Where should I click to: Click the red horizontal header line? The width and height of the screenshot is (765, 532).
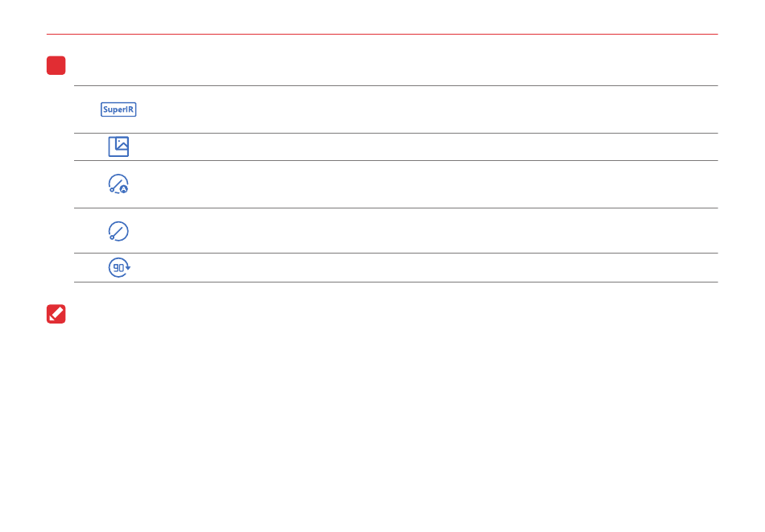[382, 35]
